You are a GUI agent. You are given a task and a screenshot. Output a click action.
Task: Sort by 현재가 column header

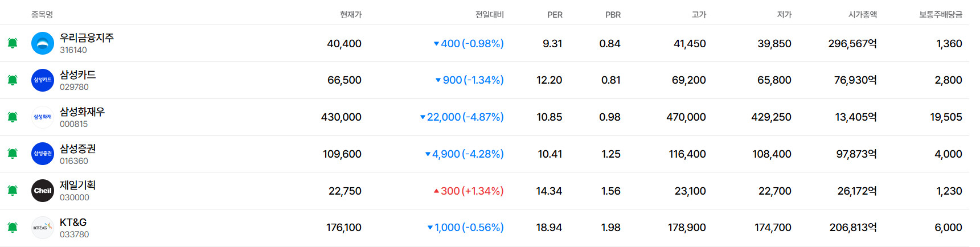point(351,15)
